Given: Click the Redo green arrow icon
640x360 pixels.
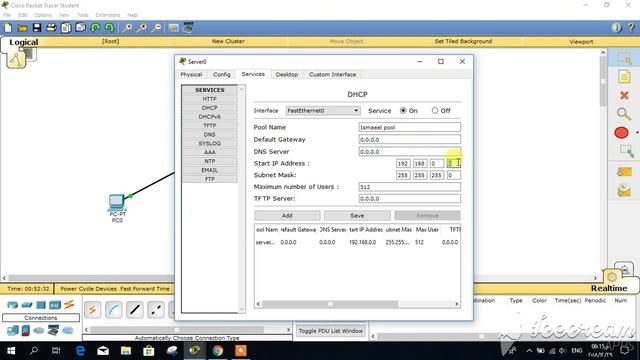Looking at the screenshot, I should [x=109, y=28].
